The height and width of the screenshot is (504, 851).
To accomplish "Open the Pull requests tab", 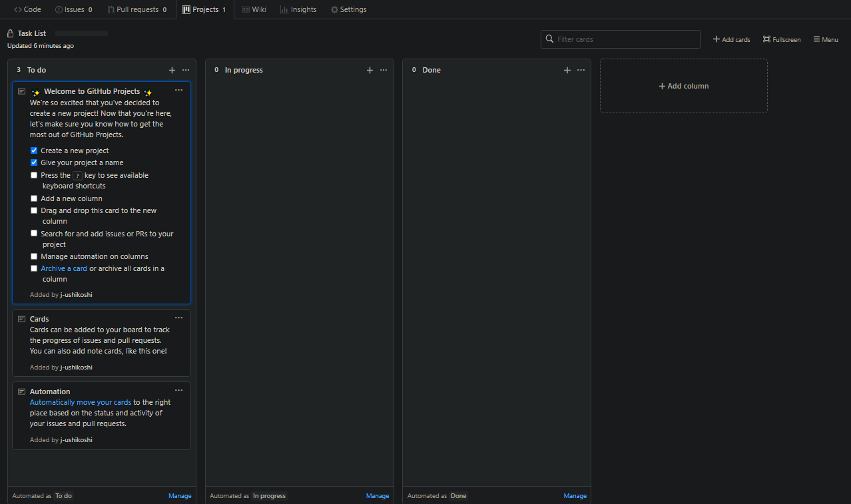I will click(137, 9).
